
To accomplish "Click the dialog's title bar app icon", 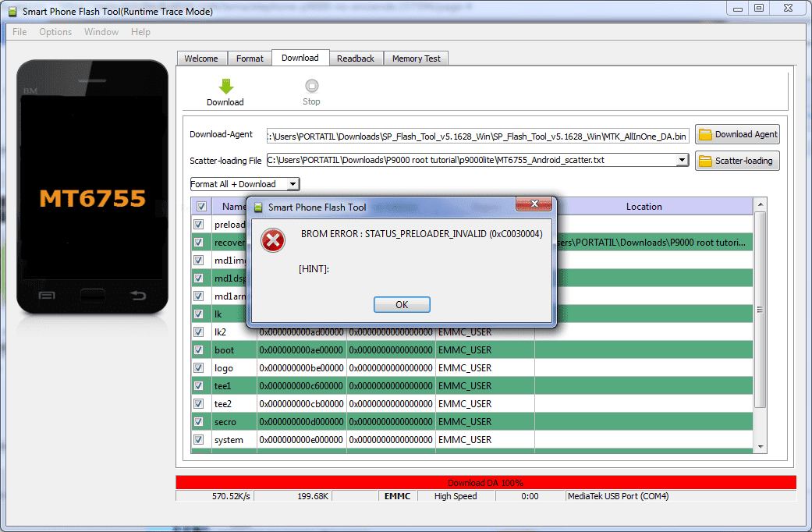I will point(258,207).
